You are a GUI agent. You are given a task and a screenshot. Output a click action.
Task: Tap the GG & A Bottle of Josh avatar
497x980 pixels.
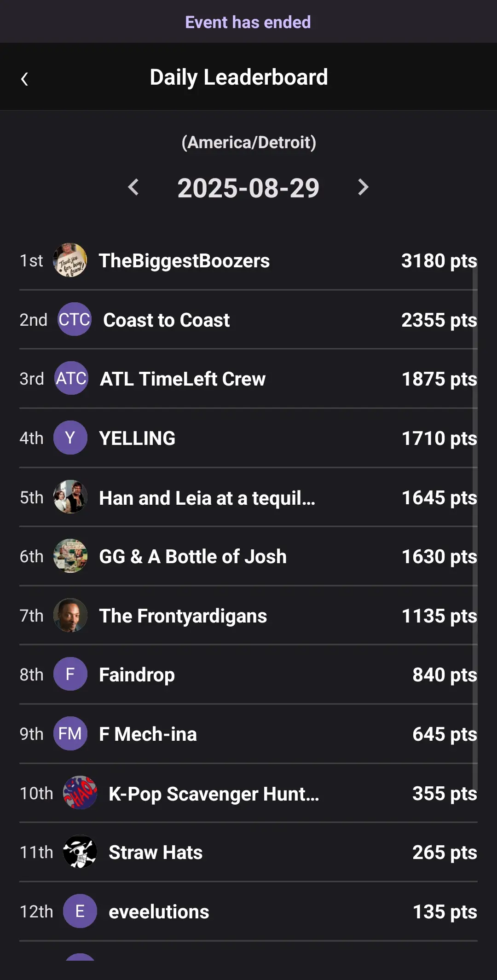pos(70,556)
